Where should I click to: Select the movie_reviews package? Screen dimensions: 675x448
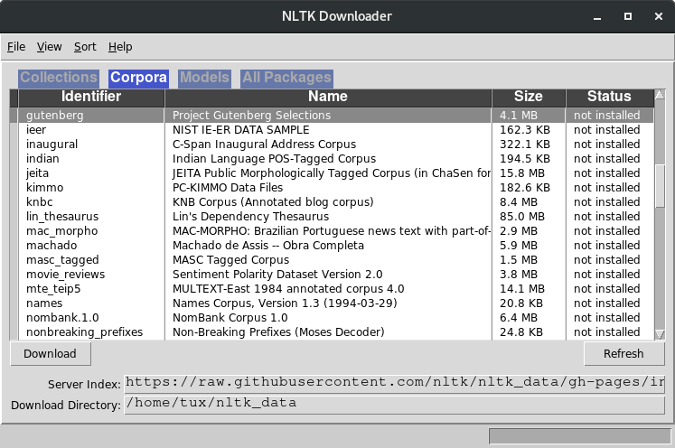pyautogui.click(x=65, y=274)
